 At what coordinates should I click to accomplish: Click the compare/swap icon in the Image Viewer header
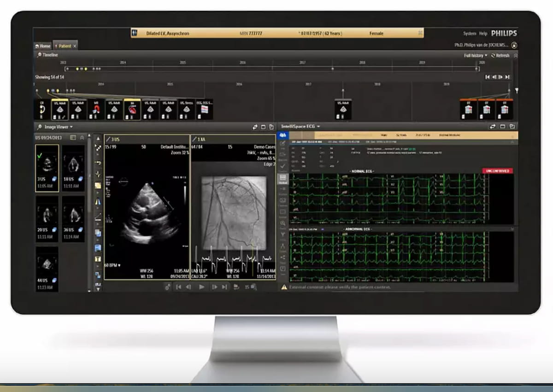[x=255, y=127]
